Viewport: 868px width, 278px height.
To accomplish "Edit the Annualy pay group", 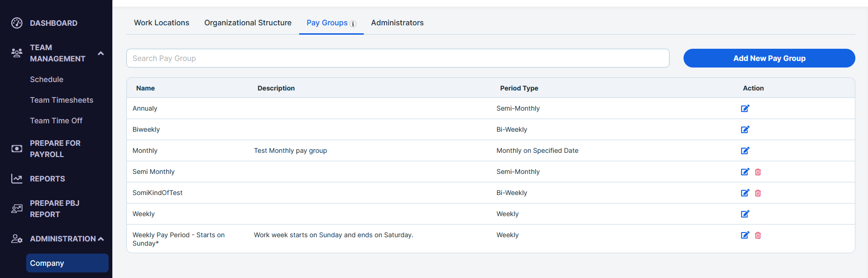I will (745, 108).
